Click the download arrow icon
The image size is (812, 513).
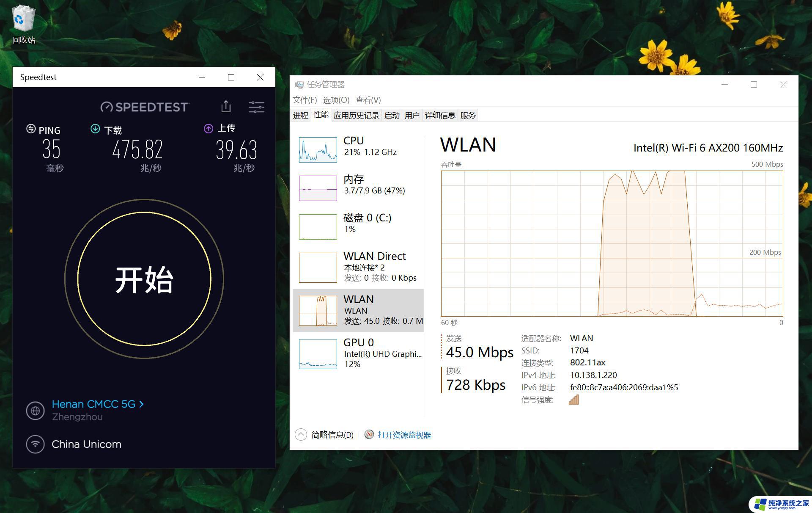click(x=95, y=129)
